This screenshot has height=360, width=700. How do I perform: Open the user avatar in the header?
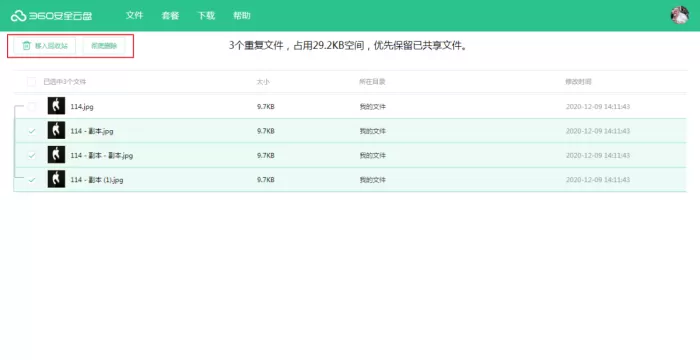(x=679, y=15)
